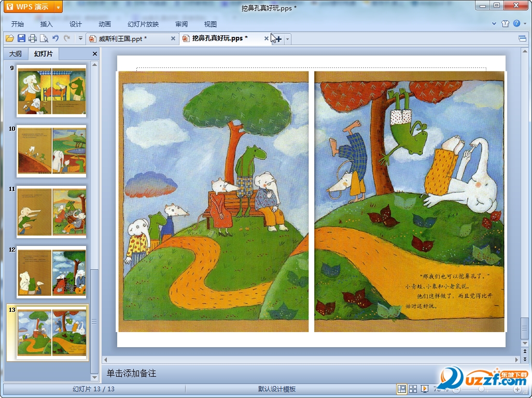Collapse the ribbon with the chevron icon
This screenshot has width=532, height=398.
point(494,24)
